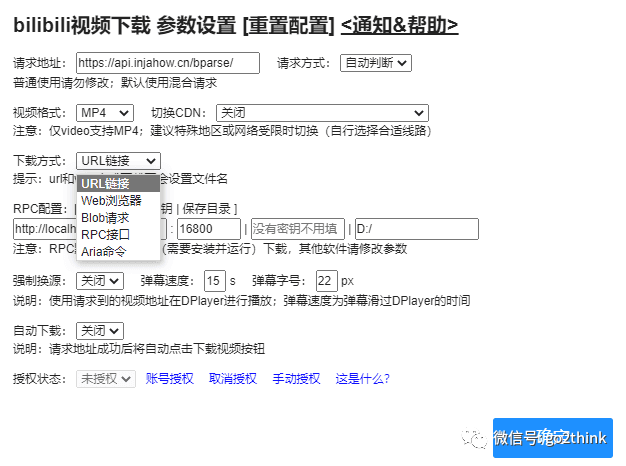The width and height of the screenshot is (626, 466).
Task: Click the blue 确定 confirm button
Action: pos(553,438)
